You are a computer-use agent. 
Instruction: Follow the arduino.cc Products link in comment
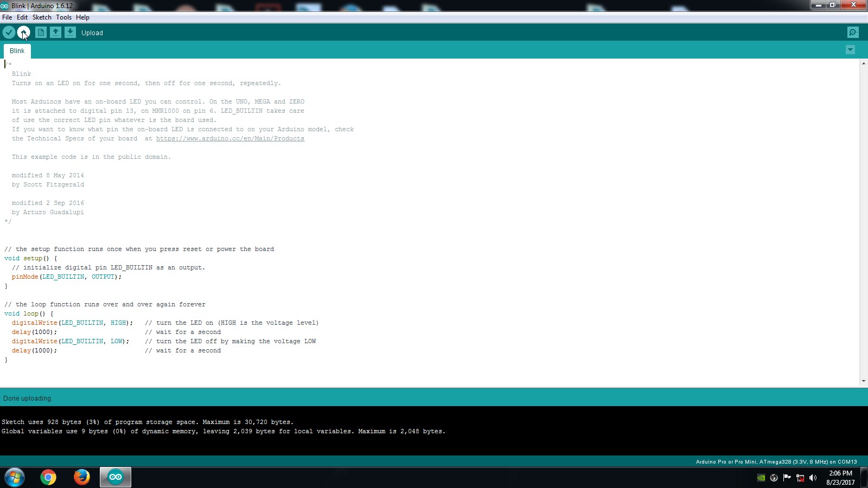point(230,139)
